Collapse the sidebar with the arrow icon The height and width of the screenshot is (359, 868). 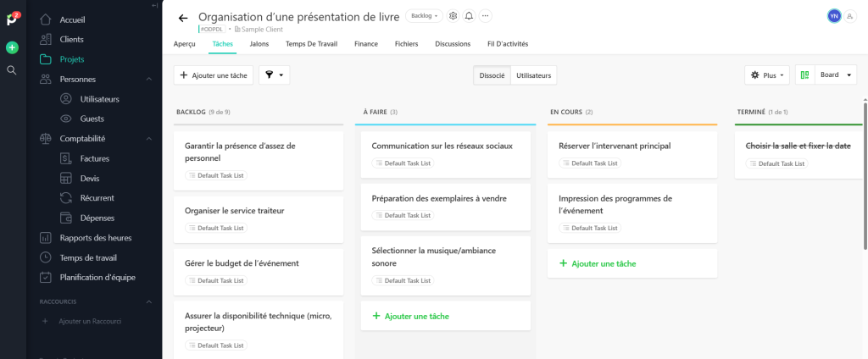pyautogui.click(x=154, y=6)
